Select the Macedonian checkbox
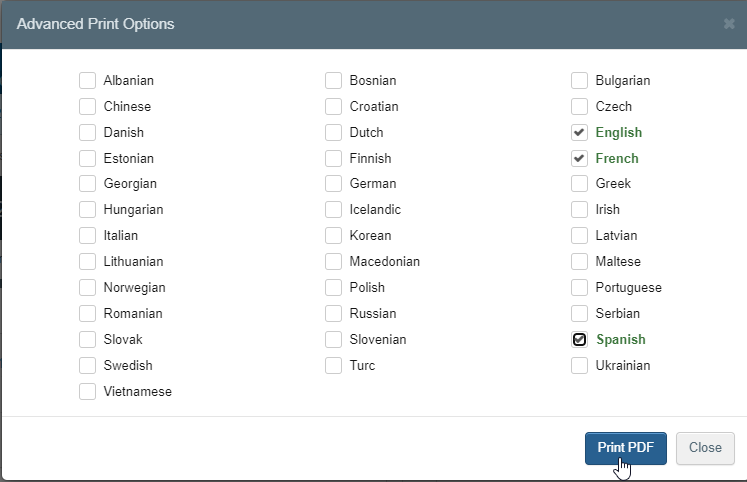This screenshot has height=482, width=747. coord(333,261)
